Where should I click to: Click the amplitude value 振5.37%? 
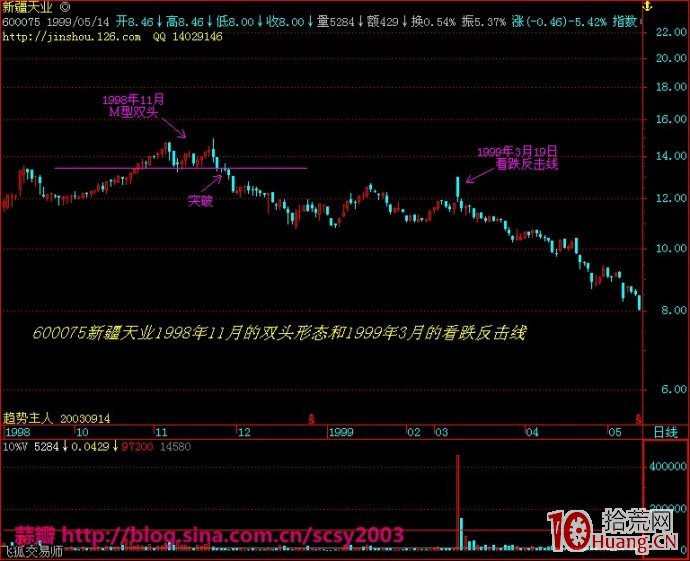coord(484,22)
